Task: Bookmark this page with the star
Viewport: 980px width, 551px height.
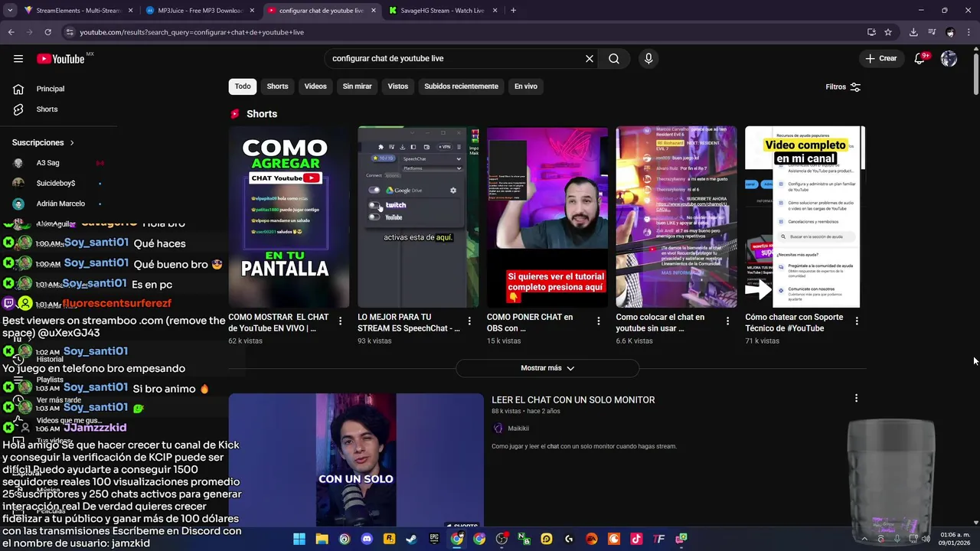Action: pos(888,32)
